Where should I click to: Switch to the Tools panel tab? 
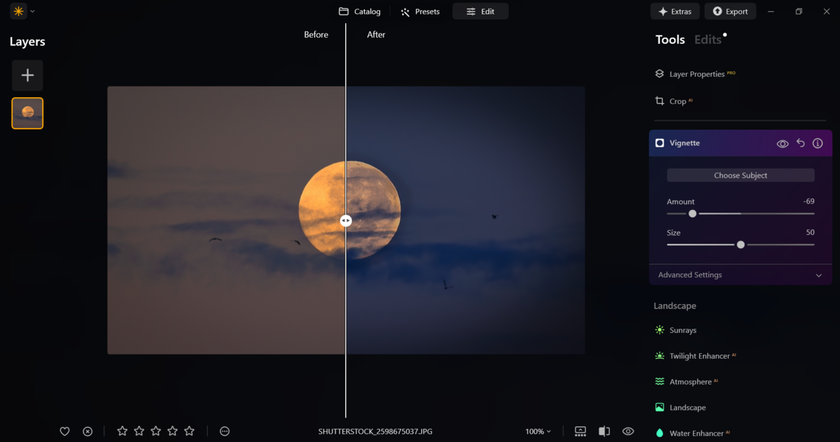click(x=670, y=40)
